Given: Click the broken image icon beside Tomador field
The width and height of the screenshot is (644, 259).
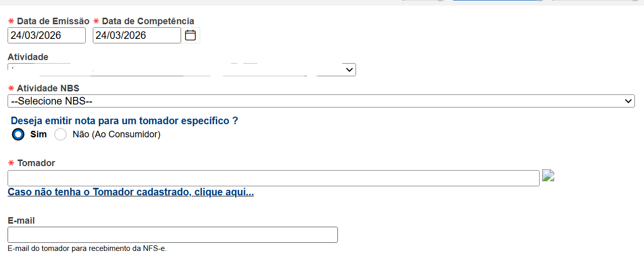Looking at the screenshot, I should [548, 176].
